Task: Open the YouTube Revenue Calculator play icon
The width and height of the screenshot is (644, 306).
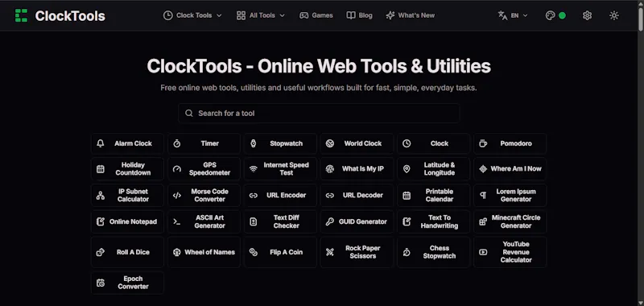Action: click(483, 252)
